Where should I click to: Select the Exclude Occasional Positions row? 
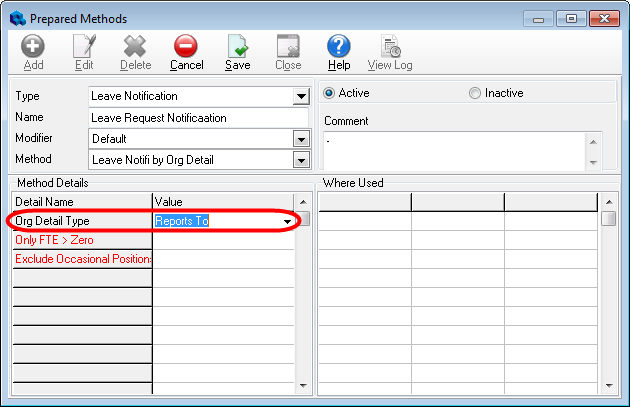click(x=82, y=260)
